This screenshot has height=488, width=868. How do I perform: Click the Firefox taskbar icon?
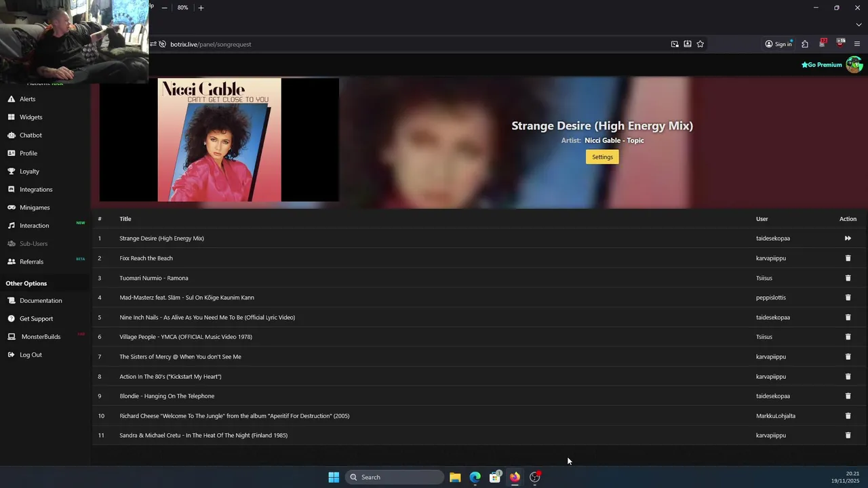[515, 477]
